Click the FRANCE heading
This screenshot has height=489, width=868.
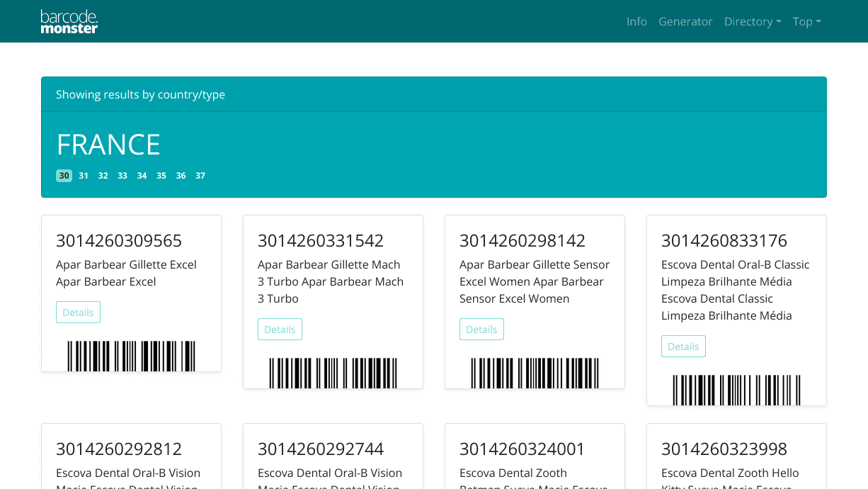[108, 145]
